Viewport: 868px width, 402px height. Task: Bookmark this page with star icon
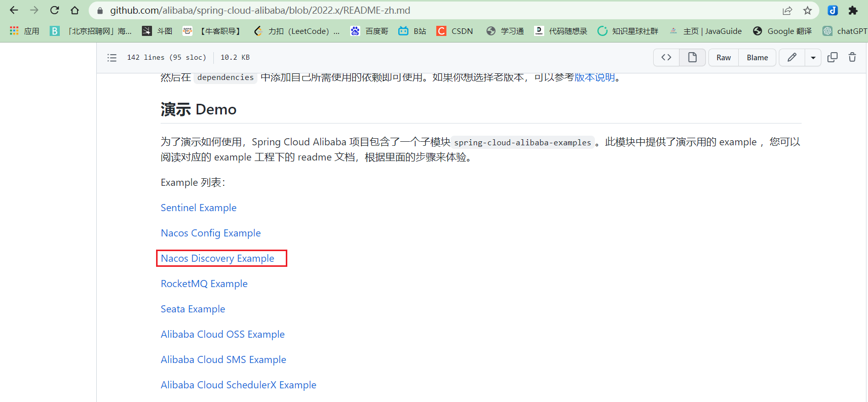tap(807, 10)
